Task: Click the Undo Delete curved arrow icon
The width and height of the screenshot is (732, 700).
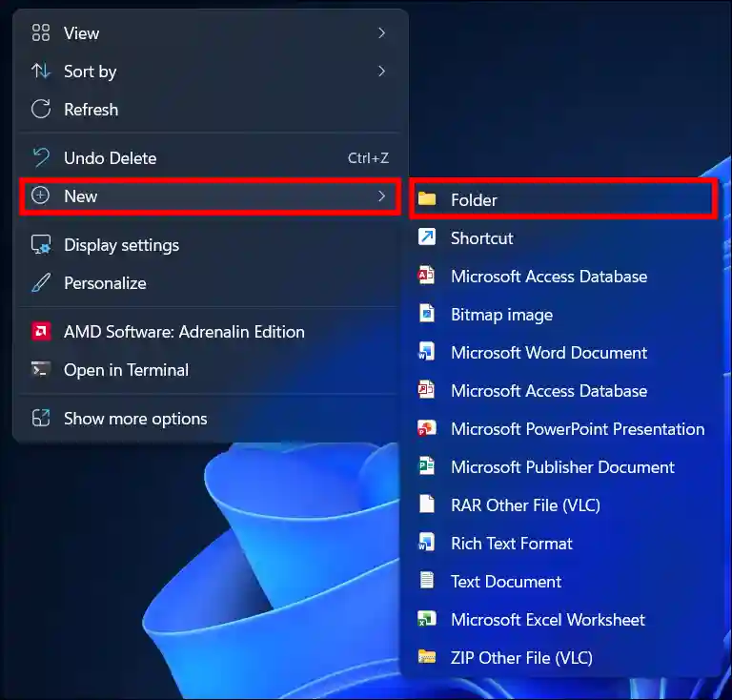Action: [x=41, y=158]
